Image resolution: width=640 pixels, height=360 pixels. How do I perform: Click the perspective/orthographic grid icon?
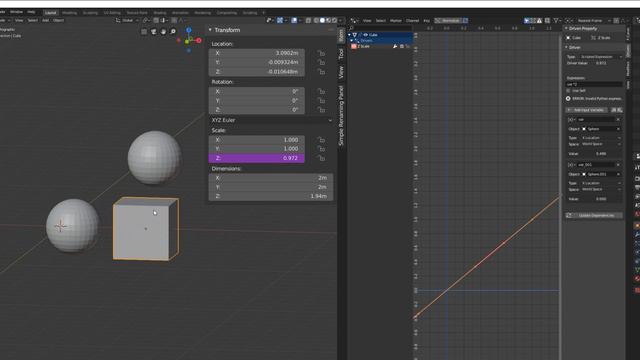(x=144, y=31)
